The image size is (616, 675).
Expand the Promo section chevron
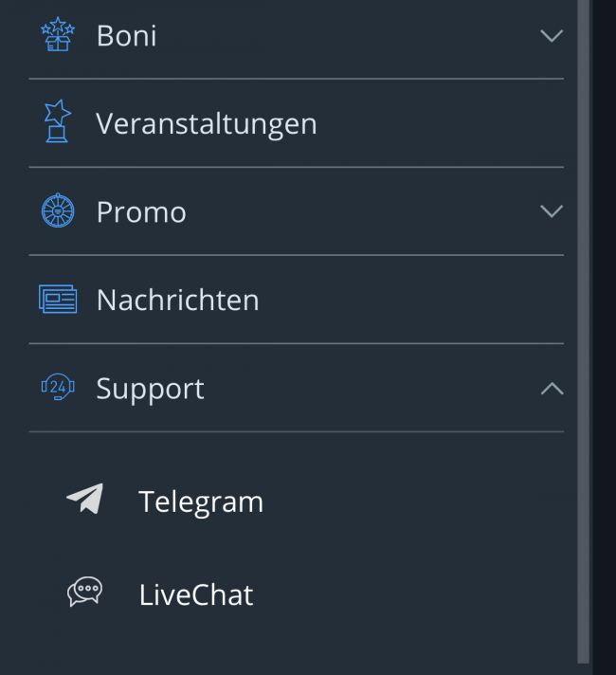click(x=552, y=210)
